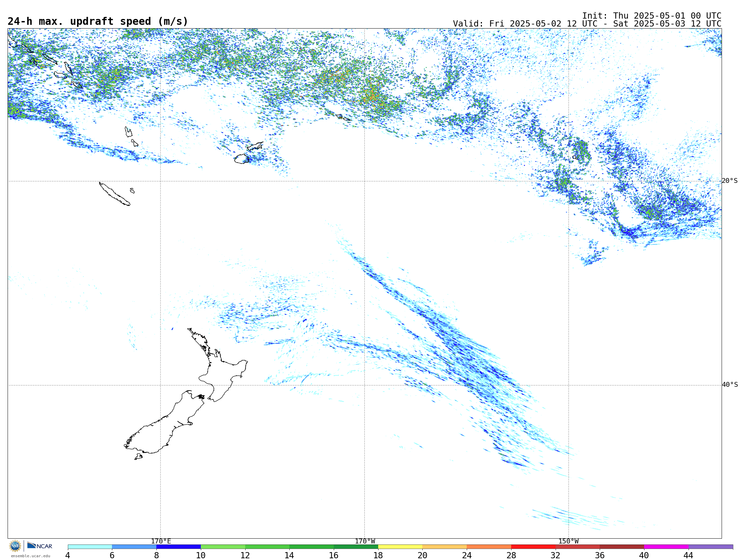Click the colorbar tick label 24
This screenshot has height=560, width=744.
click(467, 556)
